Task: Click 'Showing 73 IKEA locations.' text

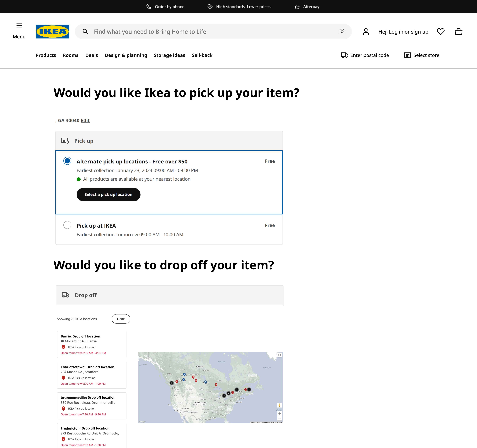Action: click(77, 319)
